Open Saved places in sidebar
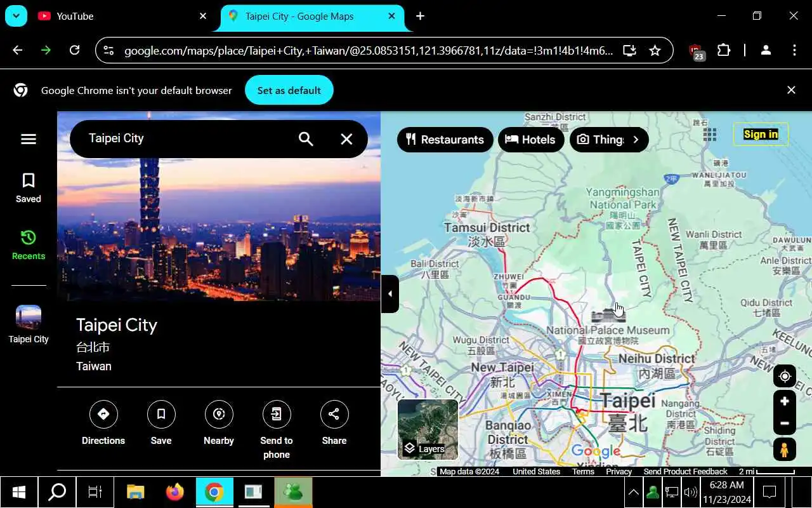The height and width of the screenshot is (508, 812). click(29, 188)
